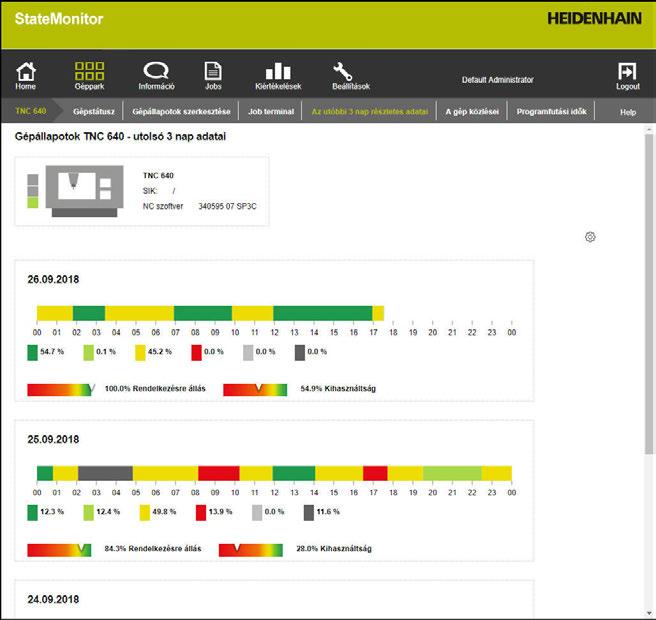Click the StateMonitor title logo
This screenshot has width=656, height=620.
tap(59, 19)
